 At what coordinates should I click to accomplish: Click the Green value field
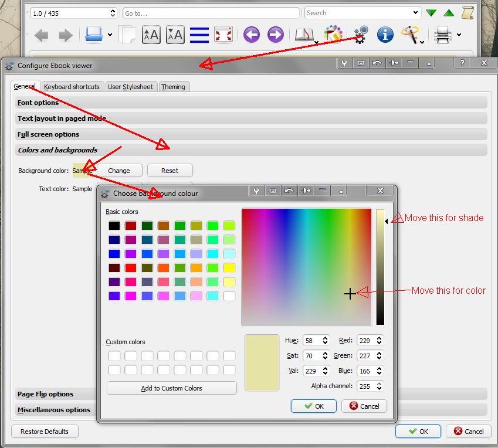point(367,355)
